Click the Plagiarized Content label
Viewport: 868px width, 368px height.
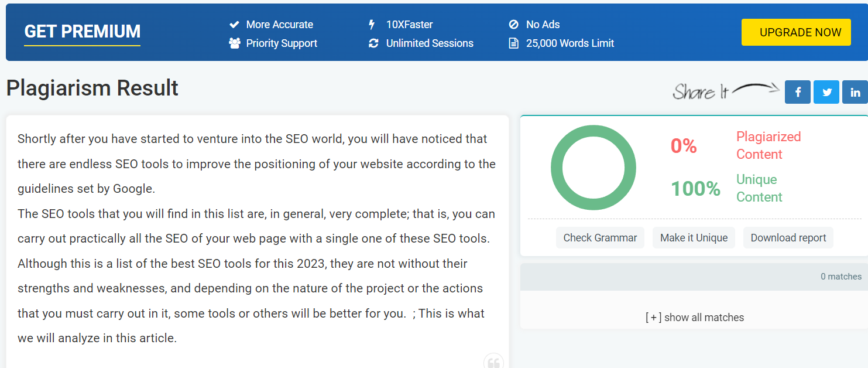coord(768,145)
